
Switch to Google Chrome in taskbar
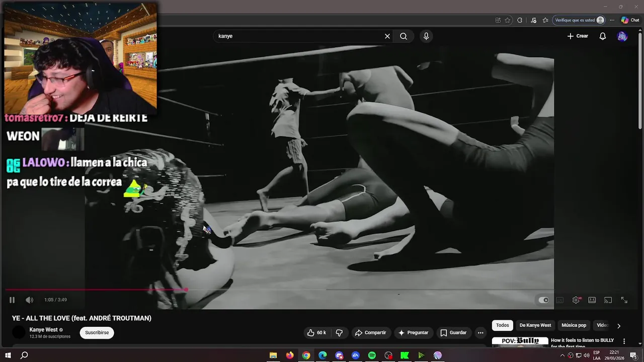306,355
